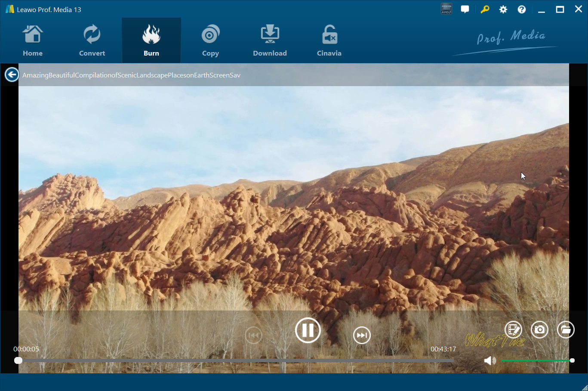This screenshot has height=391, width=588.
Task: Select the Burn tab
Action: tap(151, 41)
